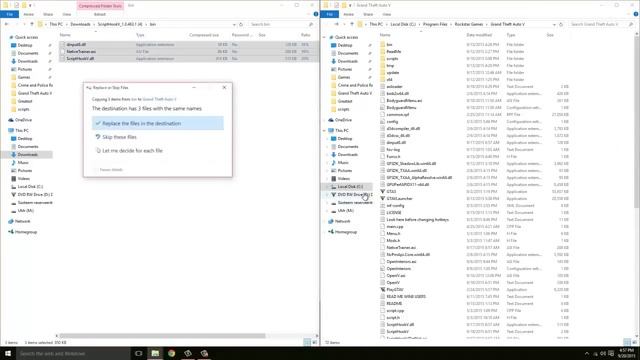Expand Local Disk (C:) node in right sidebar
The width and height of the screenshot is (640, 360).
coord(327,187)
